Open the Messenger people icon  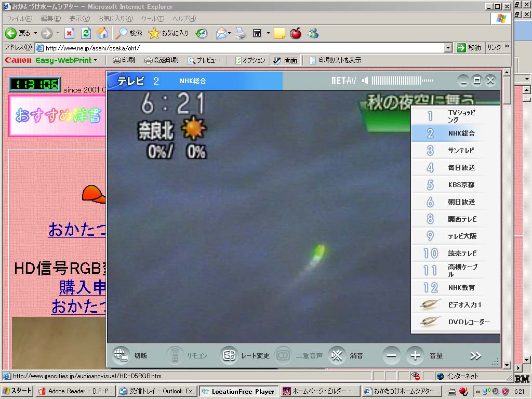point(313,33)
